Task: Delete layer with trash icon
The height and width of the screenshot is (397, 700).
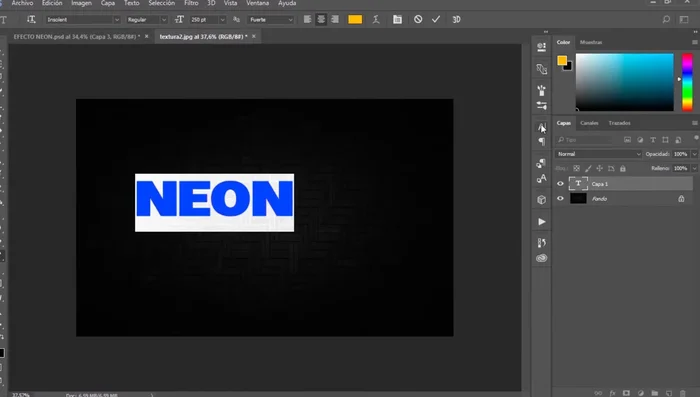Action: pyautogui.click(x=683, y=393)
